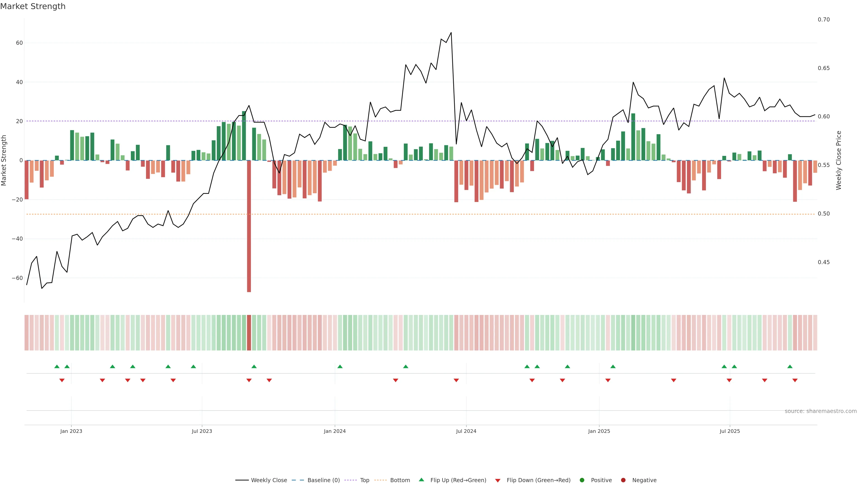Click the dark red Negative legend dot
Image resolution: width=868 pixels, height=488 pixels.
[x=623, y=480]
